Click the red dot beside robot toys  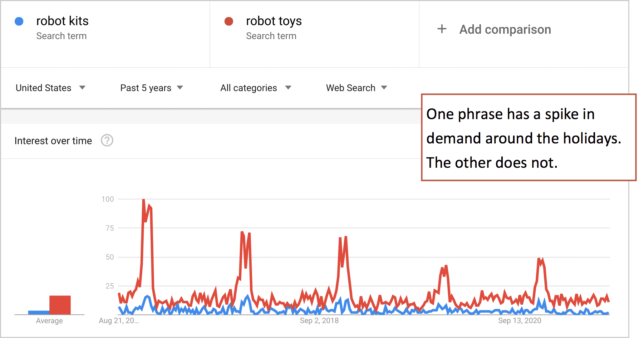pos(229,21)
